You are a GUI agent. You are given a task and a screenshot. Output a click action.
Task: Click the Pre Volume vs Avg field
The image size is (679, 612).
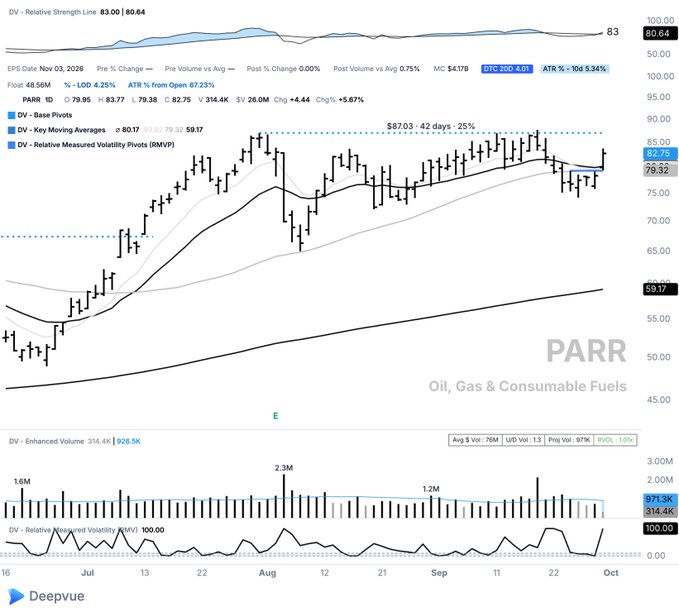point(200,69)
